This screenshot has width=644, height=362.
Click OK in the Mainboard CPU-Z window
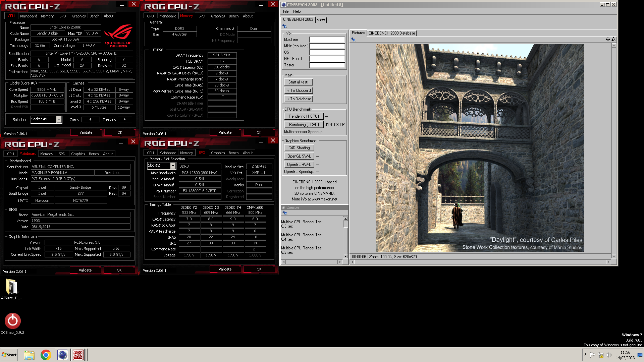pyautogui.click(x=119, y=270)
